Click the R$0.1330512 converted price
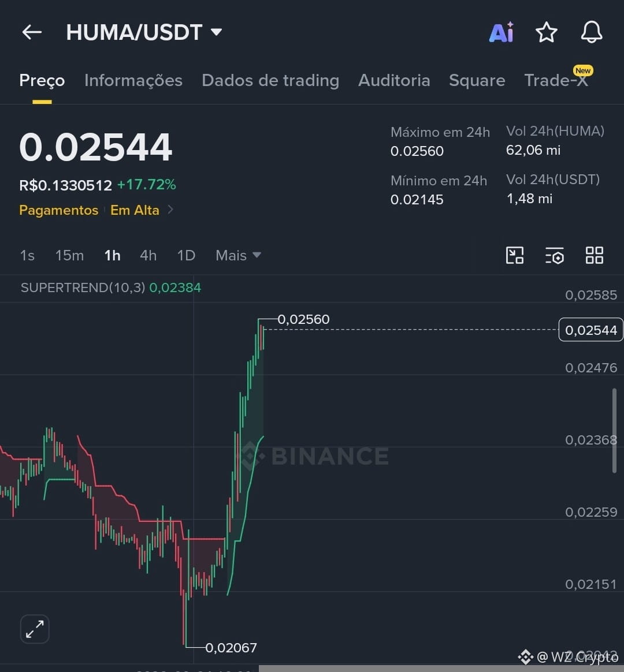The width and height of the screenshot is (624, 672). pyautogui.click(x=66, y=185)
